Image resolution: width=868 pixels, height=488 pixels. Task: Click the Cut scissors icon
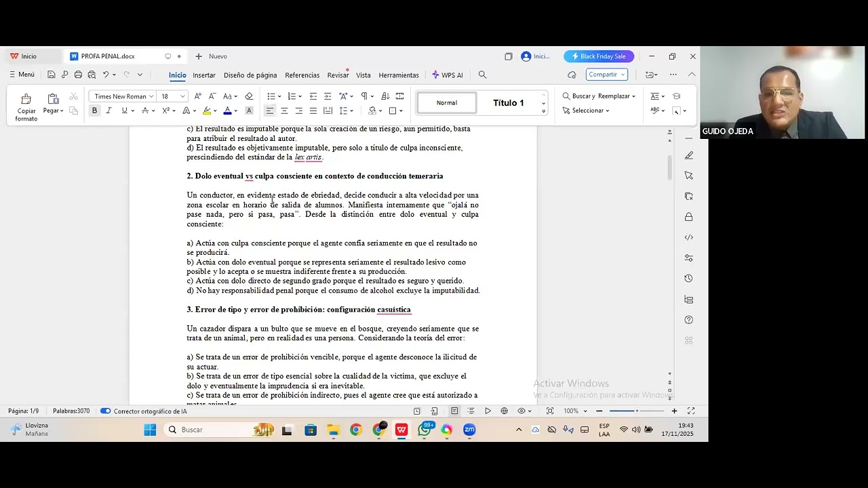point(73,96)
